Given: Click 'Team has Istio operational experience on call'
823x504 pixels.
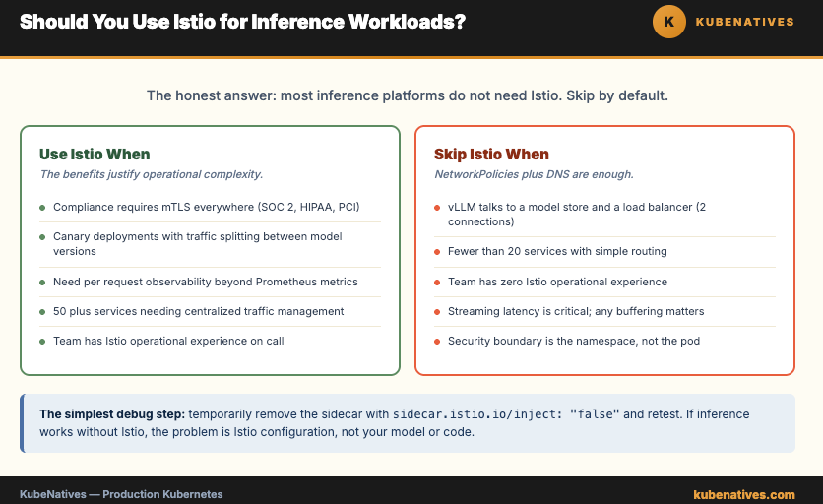Looking at the screenshot, I should click(x=168, y=341).
